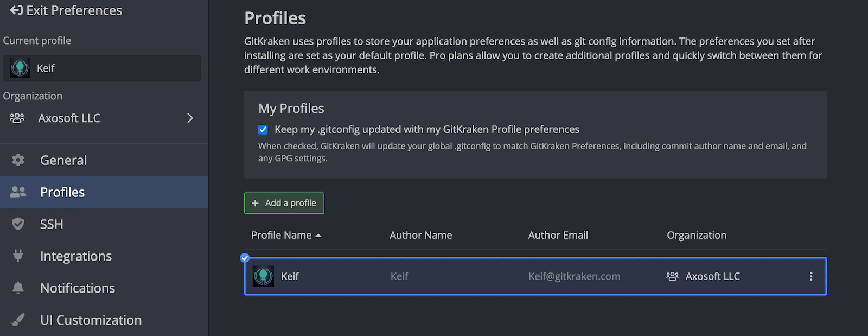Open the Profiles settings section
The image size is (868, 336).
click(x=62, y=192)
